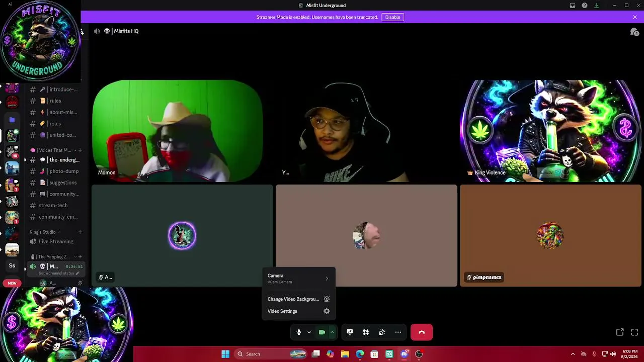
Task: Click the NEW badge in the server list
Action: pyautogui.click(x=12, y=283)
